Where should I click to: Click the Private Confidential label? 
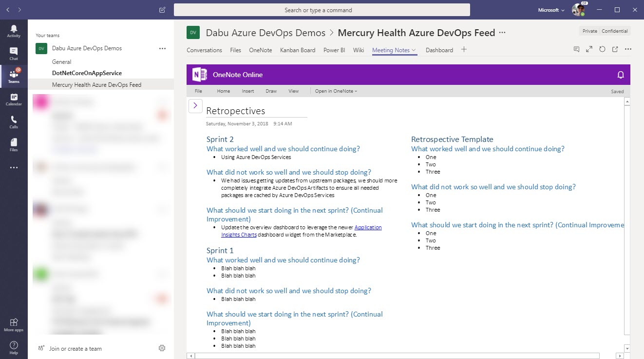605,31
